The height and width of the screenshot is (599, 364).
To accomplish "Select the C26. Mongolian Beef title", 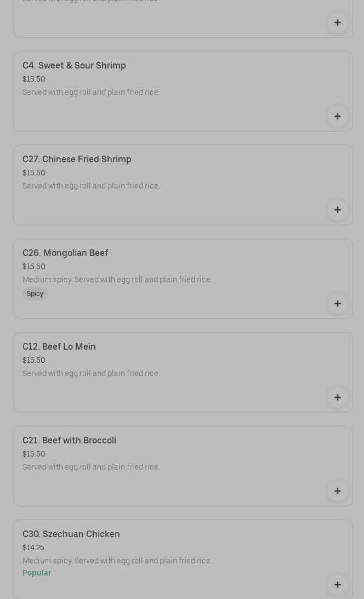I will [65, 253].
